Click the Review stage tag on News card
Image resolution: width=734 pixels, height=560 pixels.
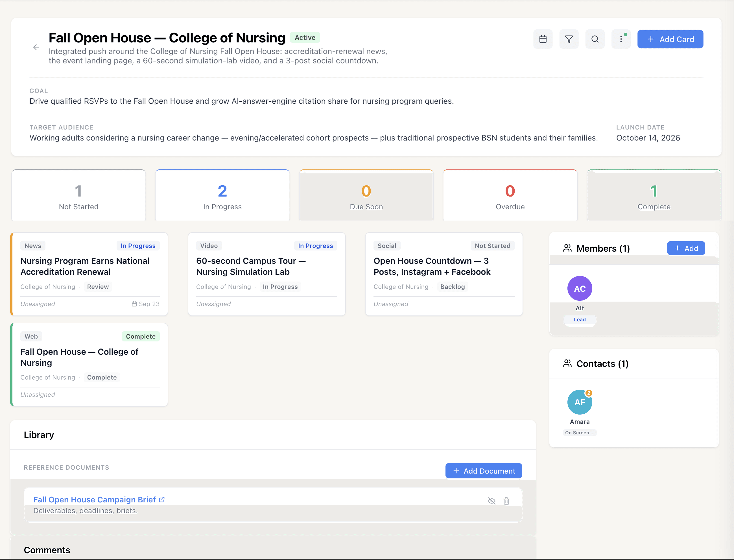[98, 287]
